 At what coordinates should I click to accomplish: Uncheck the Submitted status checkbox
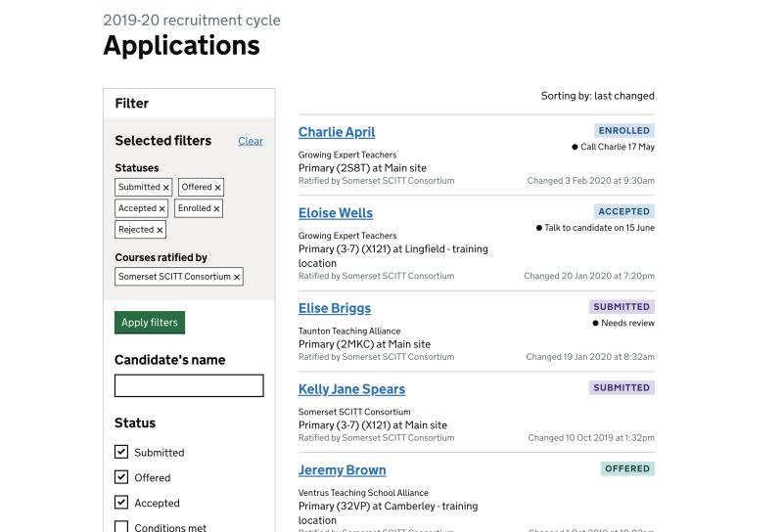121,452
